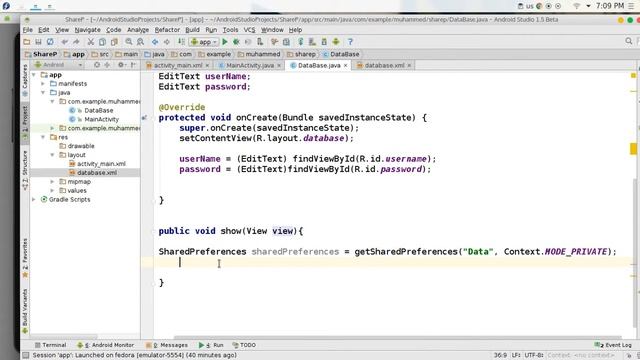This screenshot has height=360, width=640.
Task: Click the Cut scissors icon
Action: 91,42
